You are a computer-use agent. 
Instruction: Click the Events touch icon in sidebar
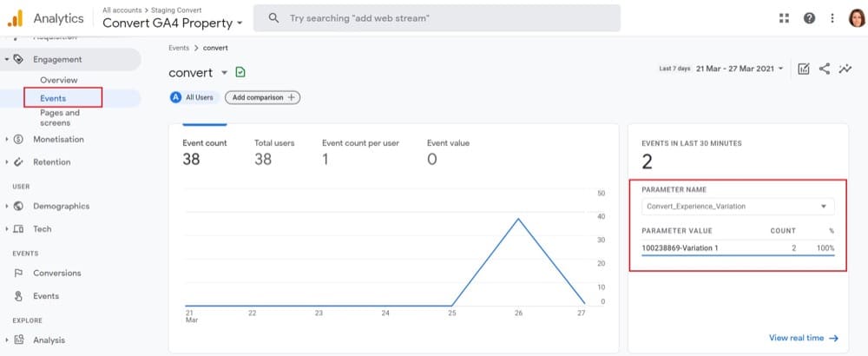(18, 296)
